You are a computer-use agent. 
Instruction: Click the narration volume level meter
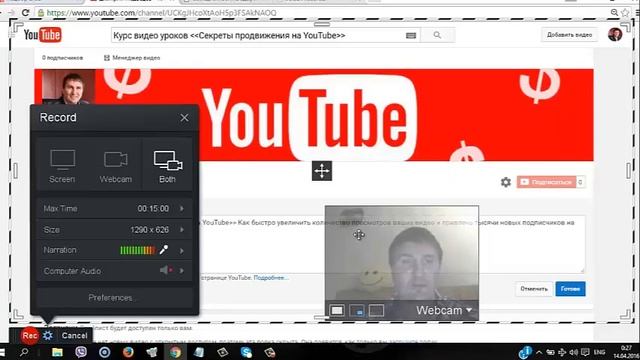[x=138, y=250]
